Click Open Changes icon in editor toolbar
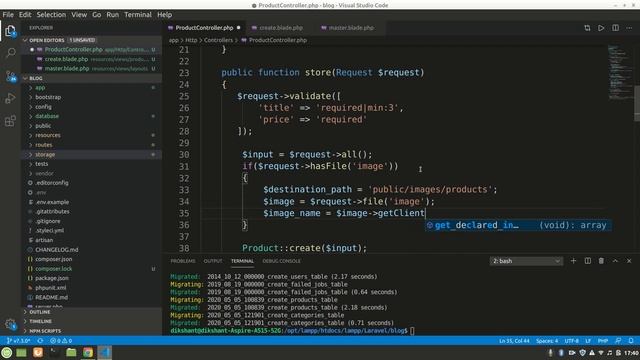640x360 pixels. [x=587, y=28]
